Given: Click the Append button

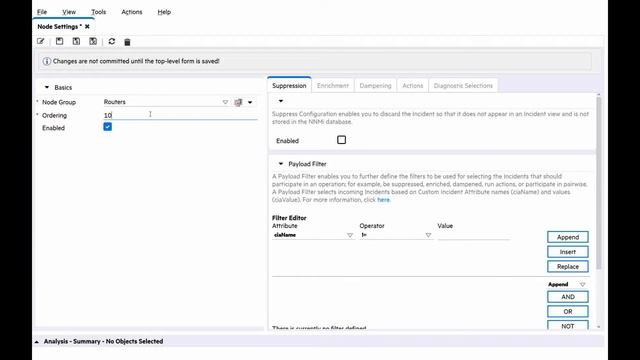Looking at the screenshot, I should tap(568, 237).
